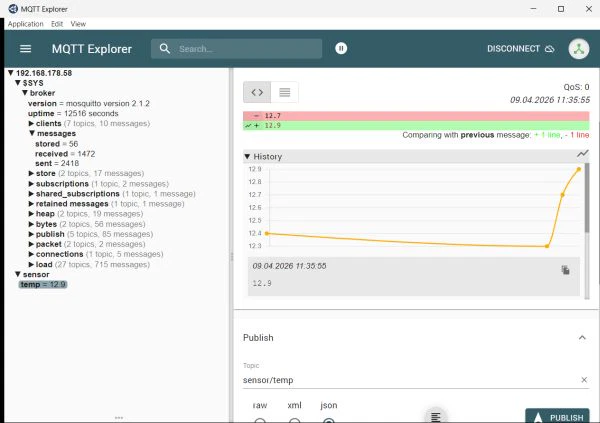The image size is (600, 423).
Task: Open the hamburger navigation menu
Action: pyautogui.click(x=25, y=48)
